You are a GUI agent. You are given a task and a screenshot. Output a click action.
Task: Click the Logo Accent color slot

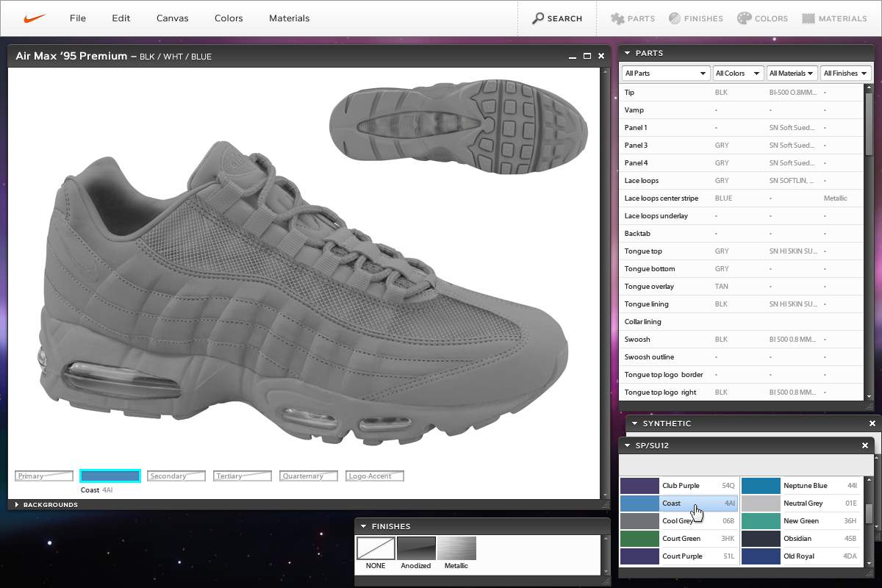tap(374, 476)
